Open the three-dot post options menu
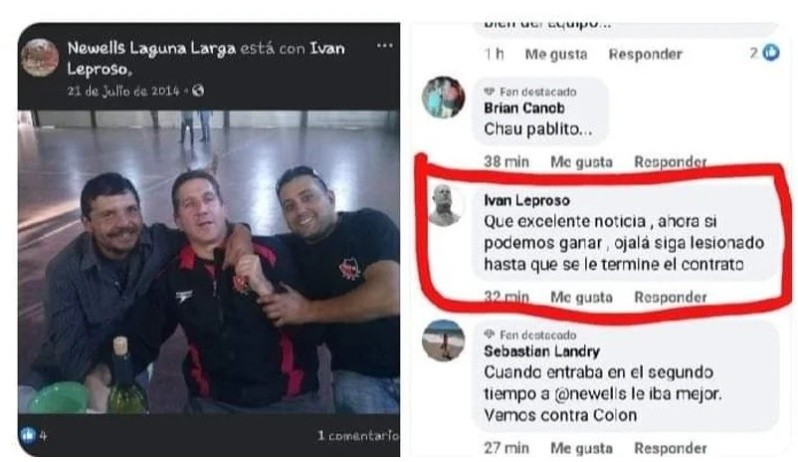798x462 pixels. click(384, 46)
